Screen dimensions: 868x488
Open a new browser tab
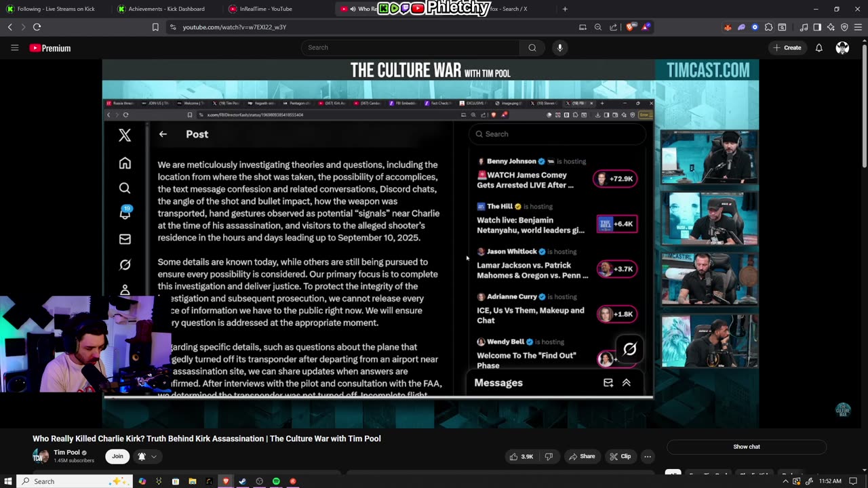(565, 9)
